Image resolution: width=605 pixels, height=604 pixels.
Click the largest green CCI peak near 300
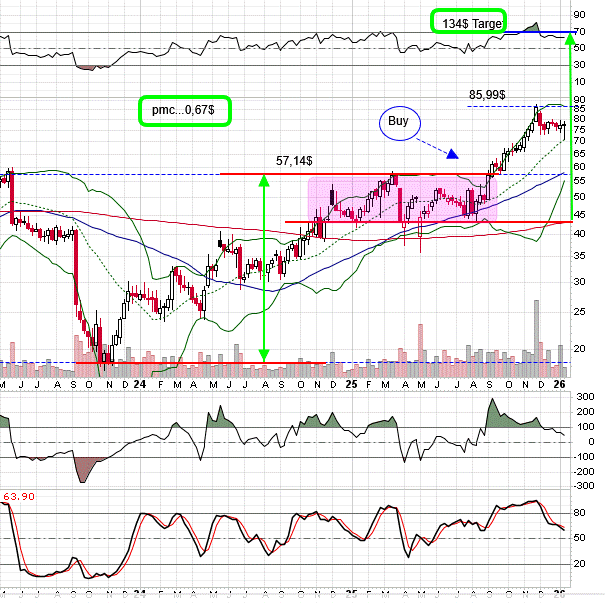(x=492, y=412)
